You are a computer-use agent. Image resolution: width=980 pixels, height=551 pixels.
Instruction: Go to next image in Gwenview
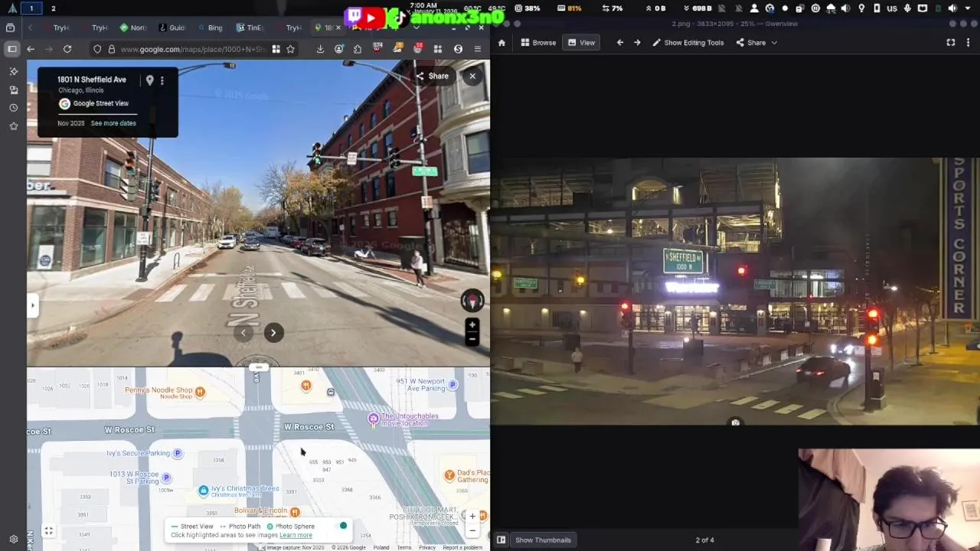point(637,43)
